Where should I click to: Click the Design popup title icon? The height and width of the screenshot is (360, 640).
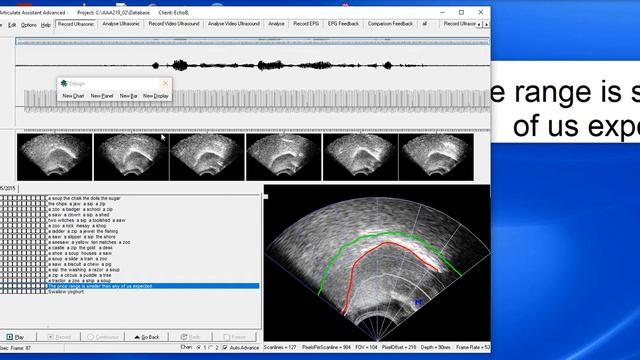tap(64, 83)
